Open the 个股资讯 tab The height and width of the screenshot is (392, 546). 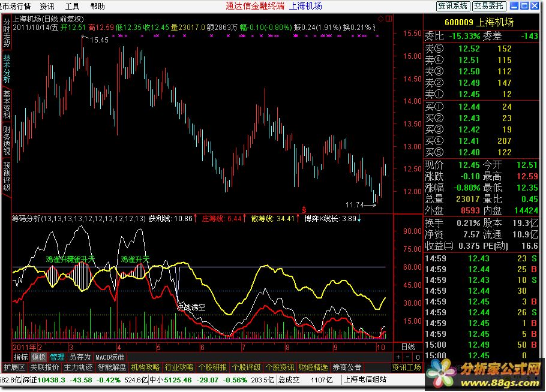click(280, 367)
